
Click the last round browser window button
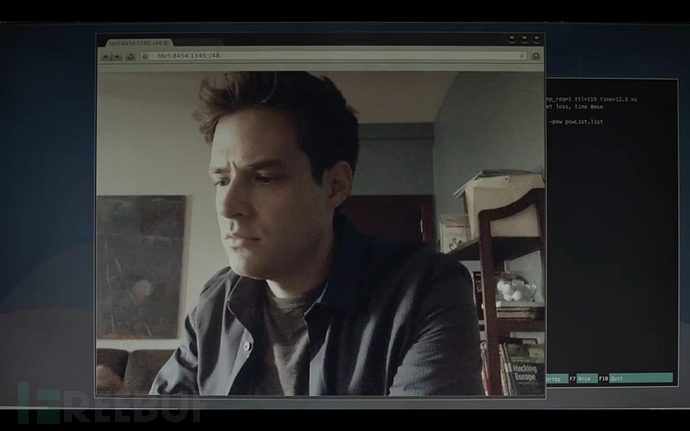pos(536,39)
